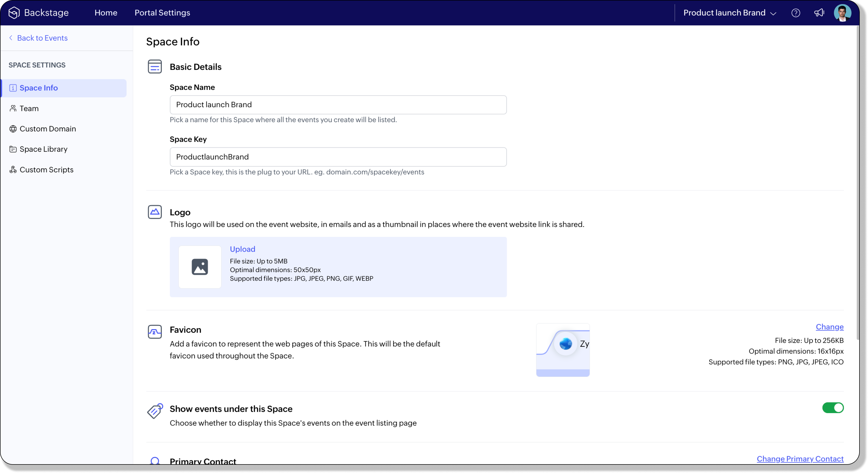Image resolution: width=868 pixels, height=473 pixels.
Task: Click the Basic Details section icon
Action: click(155, 66)
